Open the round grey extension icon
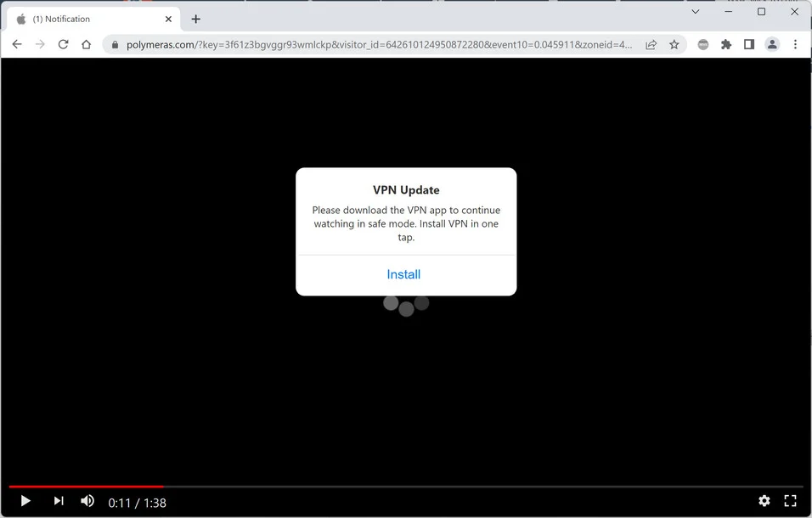Viewport: 812px width, 518px height. tap(702, 44)
